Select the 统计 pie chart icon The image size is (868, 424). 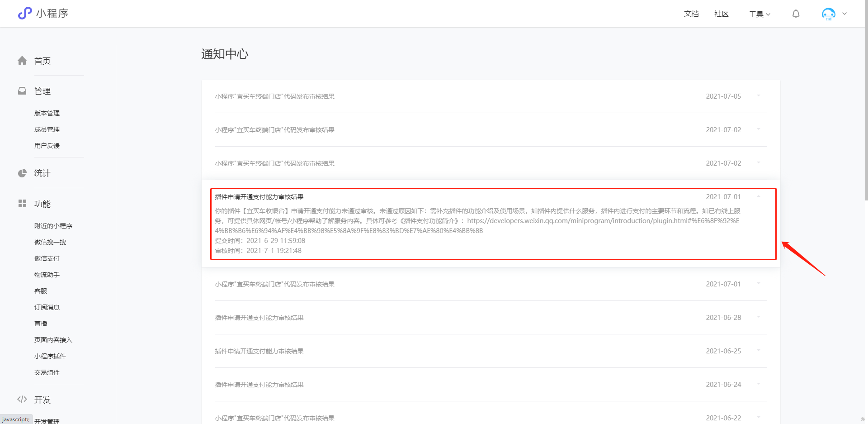click(22, 173)
